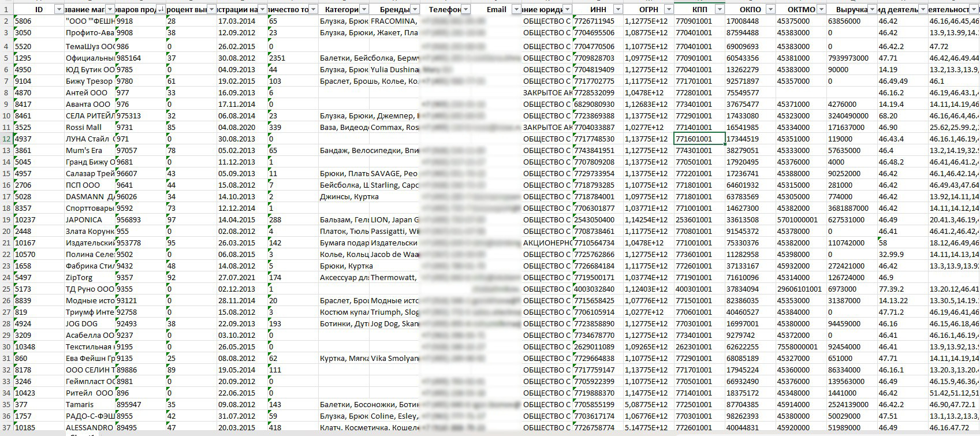Click the ИНН cell 7726711945

click(x=598, y=21)
